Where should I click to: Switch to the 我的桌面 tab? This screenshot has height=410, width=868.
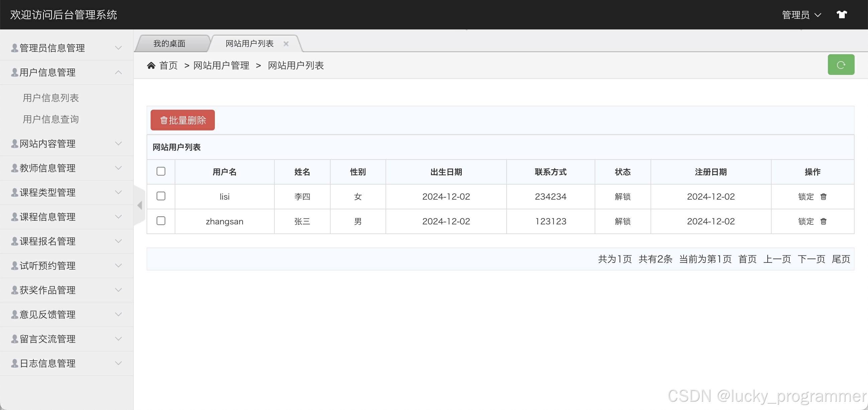169,44
